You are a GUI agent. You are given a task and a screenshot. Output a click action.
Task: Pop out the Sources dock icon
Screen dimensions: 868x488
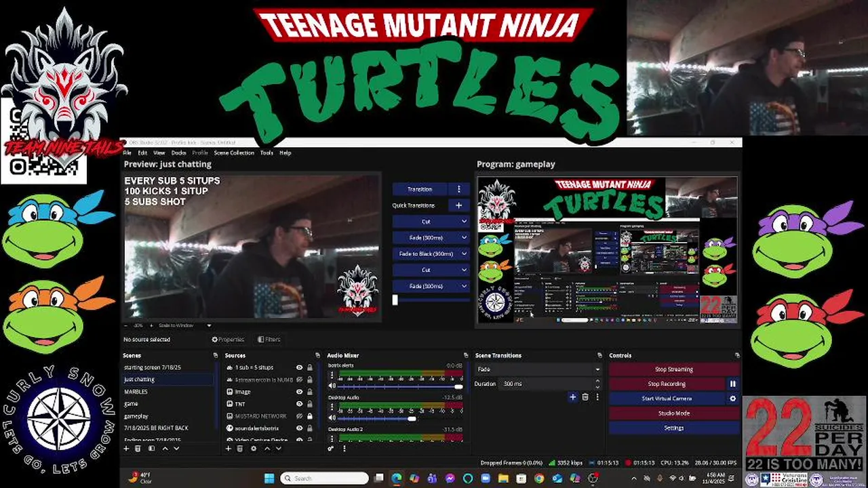click(317, 355)
